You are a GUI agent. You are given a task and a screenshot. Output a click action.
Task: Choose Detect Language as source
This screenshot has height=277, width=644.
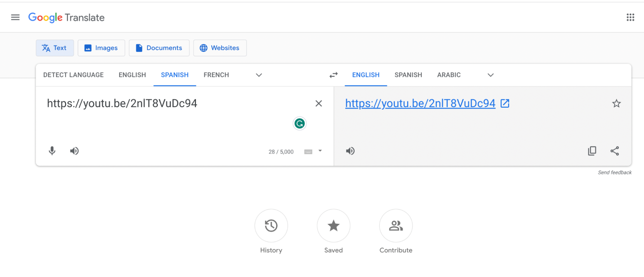73,75
